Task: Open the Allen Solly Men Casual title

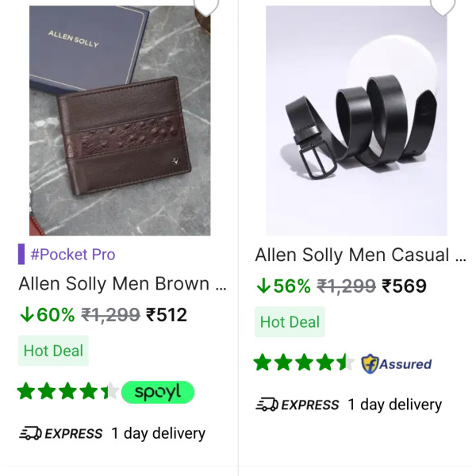Action: click(x=360, y=255)
